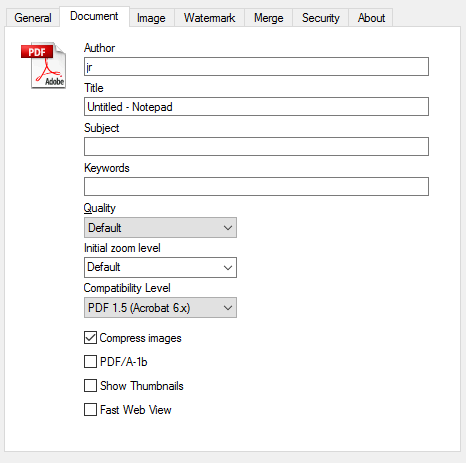Click the Adobe PDF document icon
Image resolution: width=466 pixels, height=463 pixels.
44,65
